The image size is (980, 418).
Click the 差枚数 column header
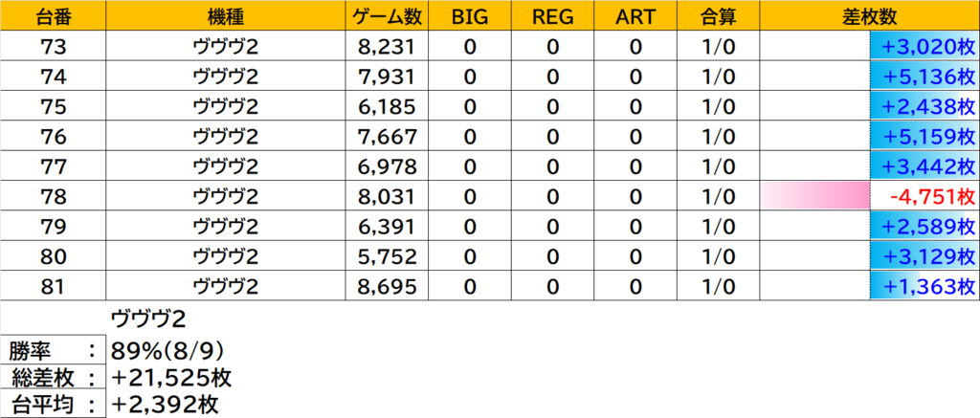tap(869, 16)
